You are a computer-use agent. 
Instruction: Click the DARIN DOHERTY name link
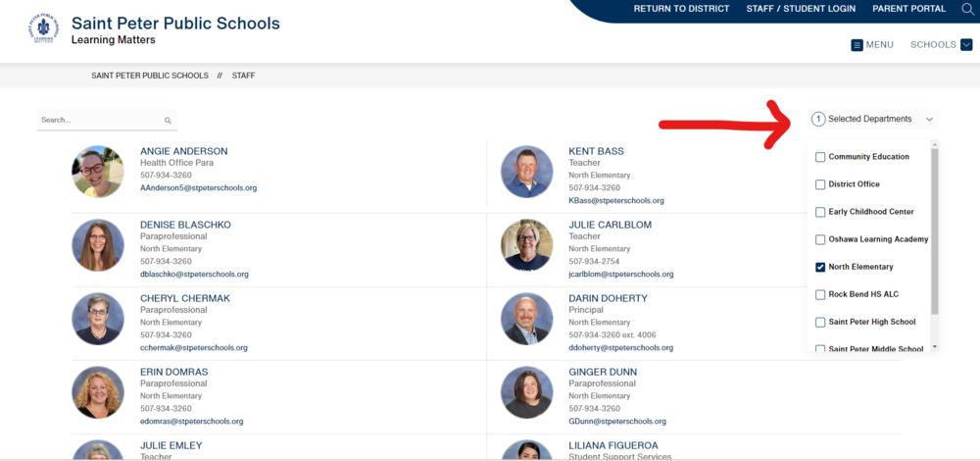[x=609, y=298]
